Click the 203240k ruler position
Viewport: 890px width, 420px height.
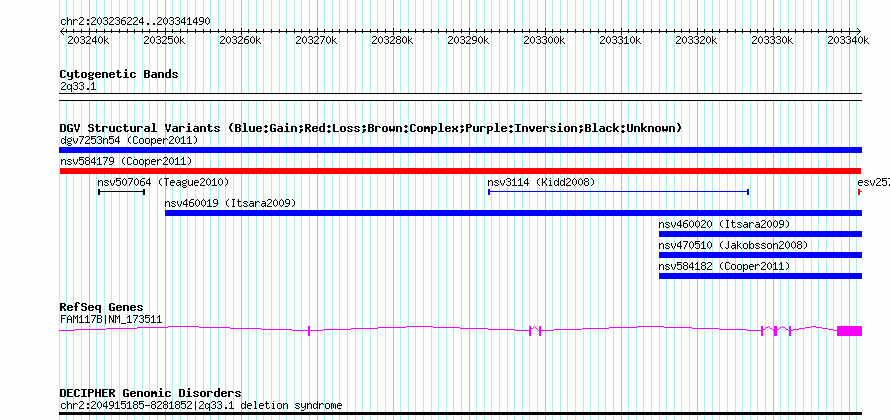pos(88,40)
